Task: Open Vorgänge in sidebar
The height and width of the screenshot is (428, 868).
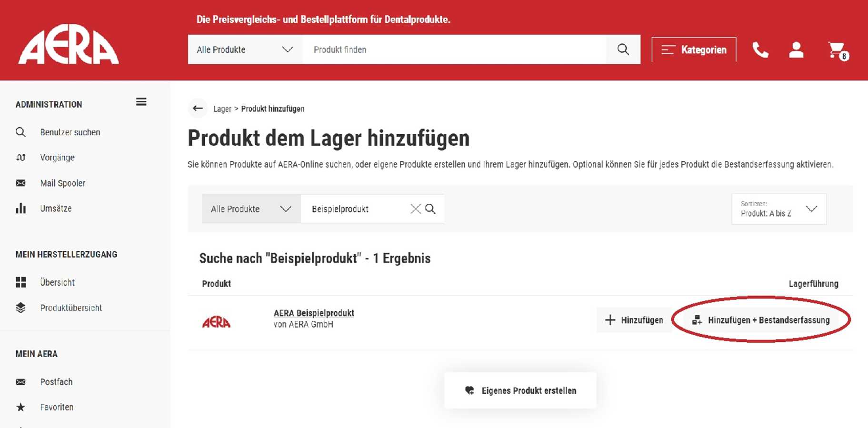Action: tap(57, 157)
